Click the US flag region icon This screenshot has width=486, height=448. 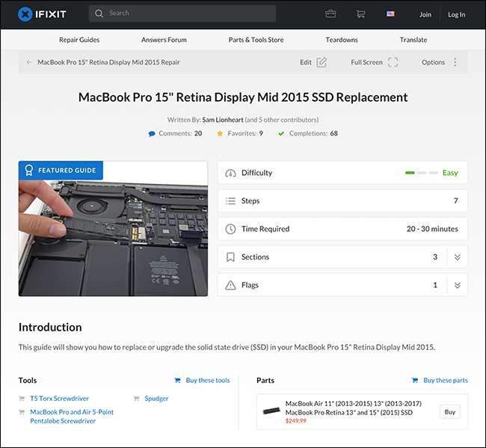point(390,14)
